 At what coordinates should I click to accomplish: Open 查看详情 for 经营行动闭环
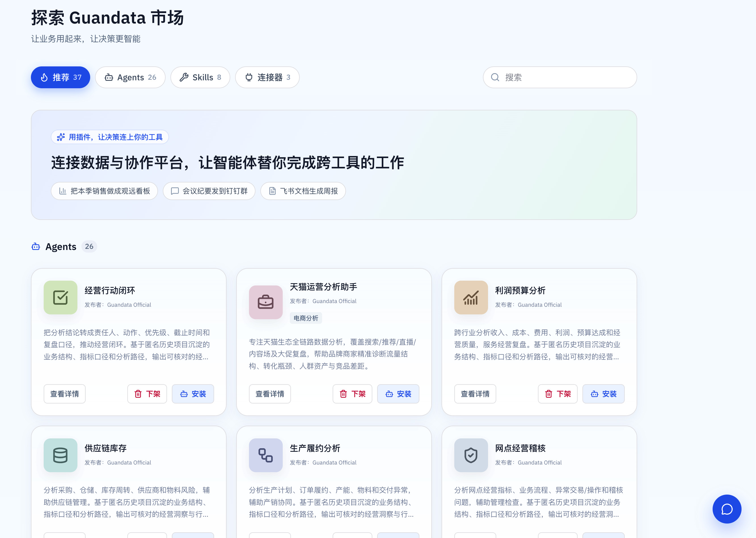(65, 394)
